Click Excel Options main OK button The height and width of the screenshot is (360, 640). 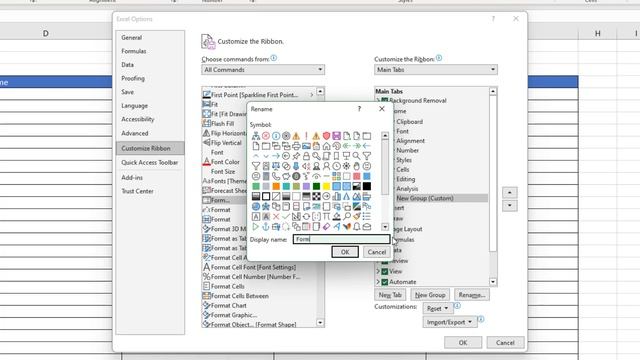pos(463,342)
